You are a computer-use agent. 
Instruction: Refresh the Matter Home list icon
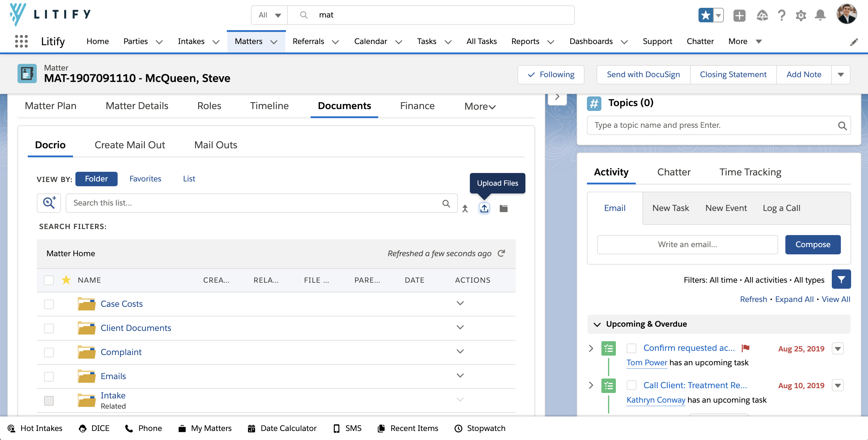tap(501, 253)
